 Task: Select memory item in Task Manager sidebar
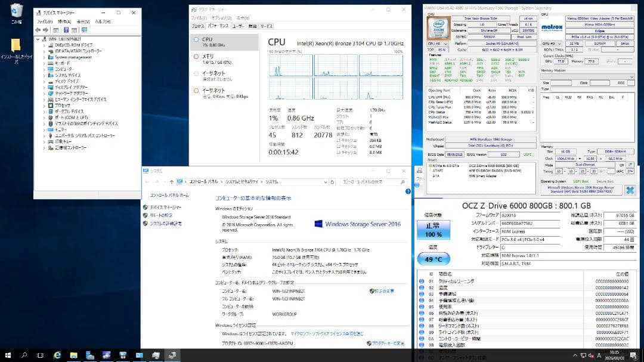click(x=225, y=59)
